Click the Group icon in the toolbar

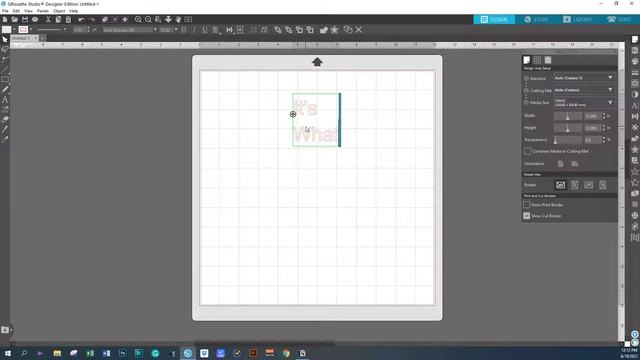pyautogui.click(x=253, y=30)
